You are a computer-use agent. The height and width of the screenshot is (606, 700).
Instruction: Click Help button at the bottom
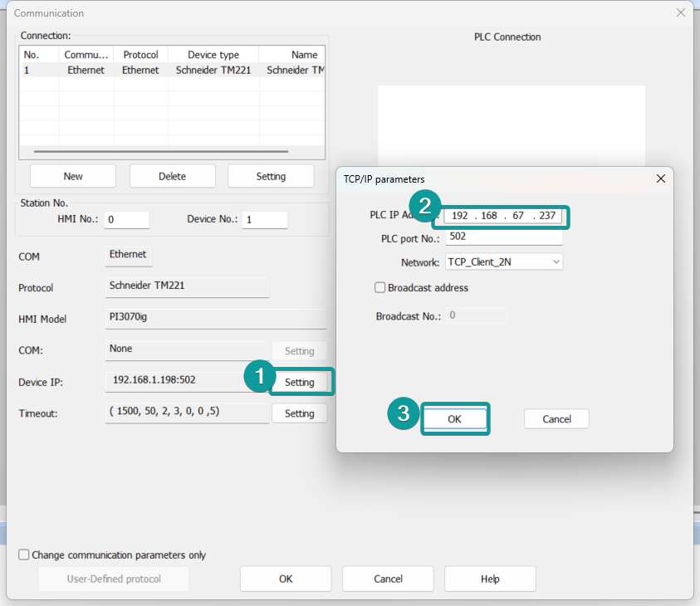(490, 579)
